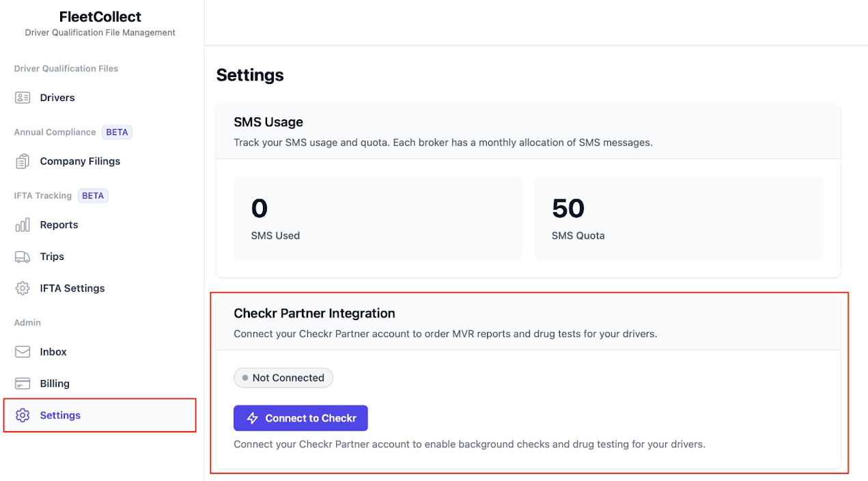Image resolution: width=868 pixels, height=481 pixels.
Task: Click the SMS Usage heading
Action: 268,122
